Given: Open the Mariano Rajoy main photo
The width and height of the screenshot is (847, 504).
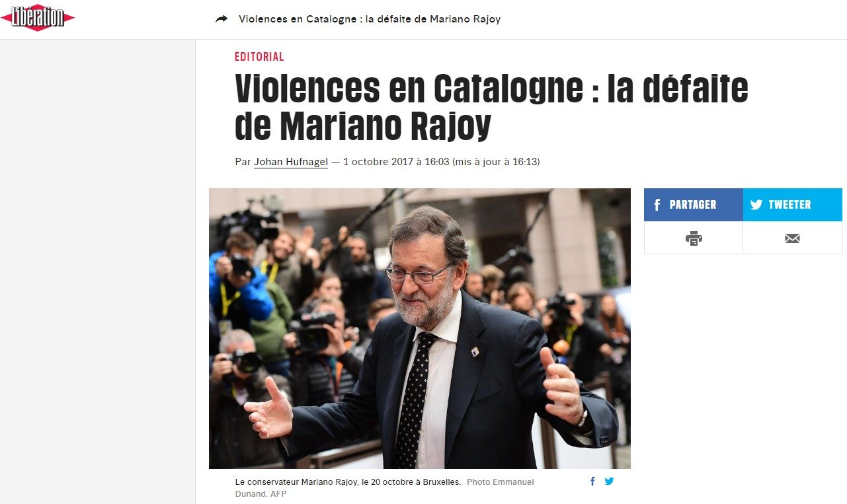Looking at the screenshot, I should point(420,328).
